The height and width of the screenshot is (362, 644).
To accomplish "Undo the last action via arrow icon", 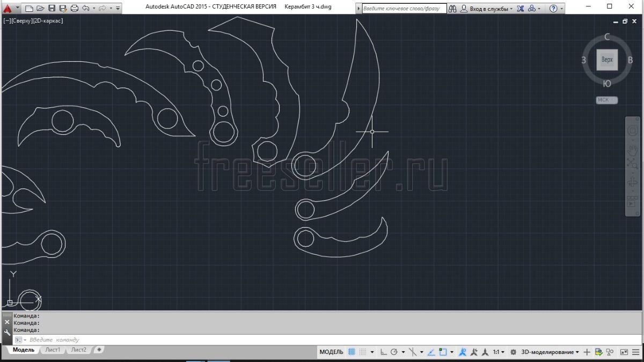I will [x=86, y=8].
